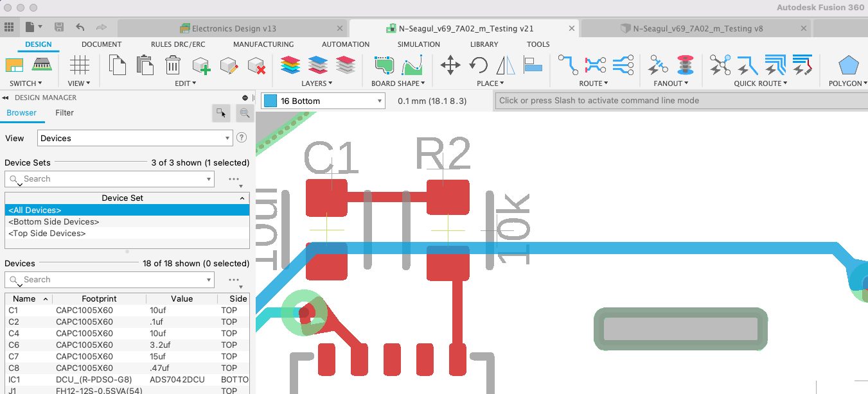
Task: Open the File menu document icon
Action: (30, 28)
